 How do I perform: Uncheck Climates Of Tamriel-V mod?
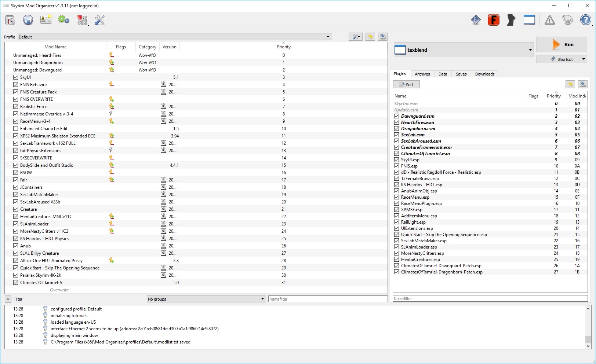(x=15, y=282)
